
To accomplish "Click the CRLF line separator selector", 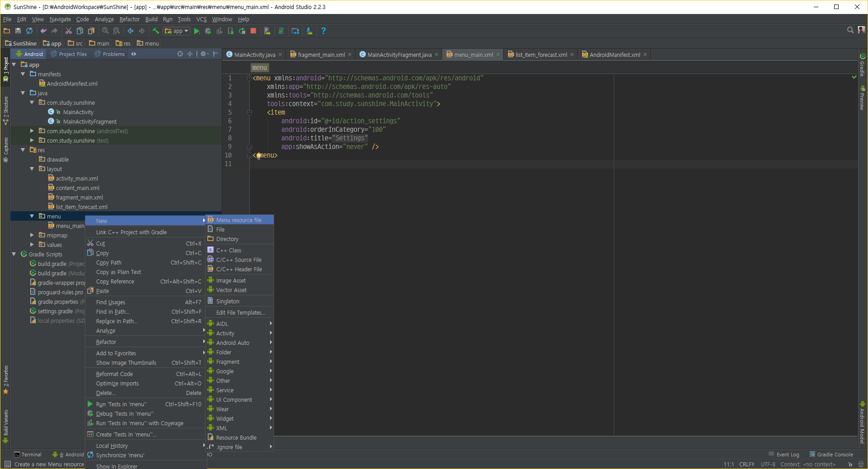I will (747, 464).
